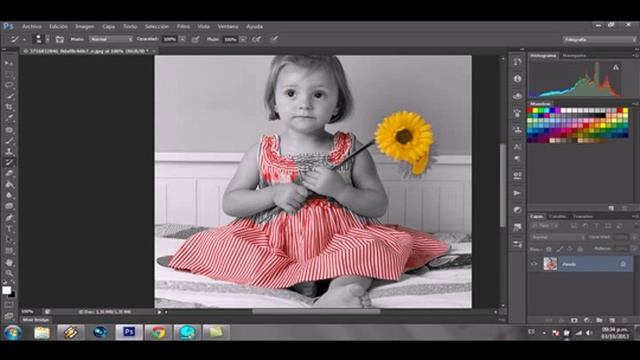640x360 pixels.
Task: Select the Brush tool
Action: 9,141
